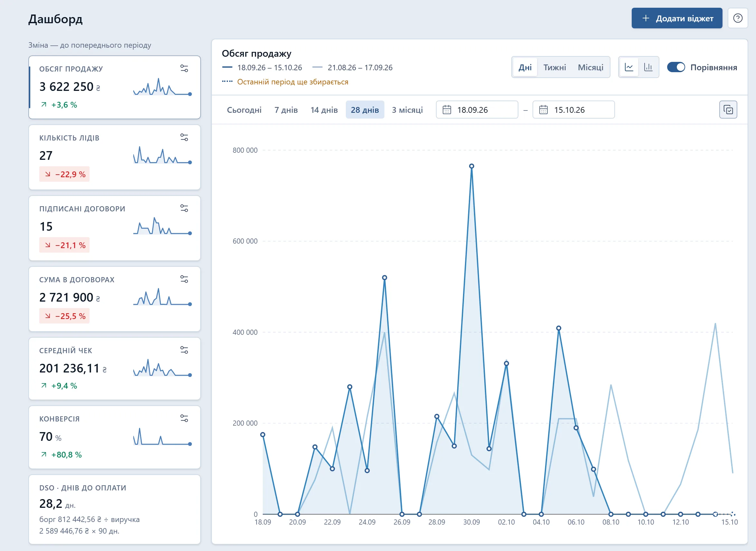Select Середній чек value 201 236,11

(73, 368)
